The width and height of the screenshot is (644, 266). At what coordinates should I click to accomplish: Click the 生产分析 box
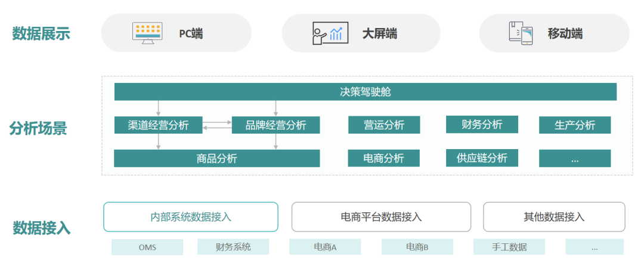click(x=575, y=125)
